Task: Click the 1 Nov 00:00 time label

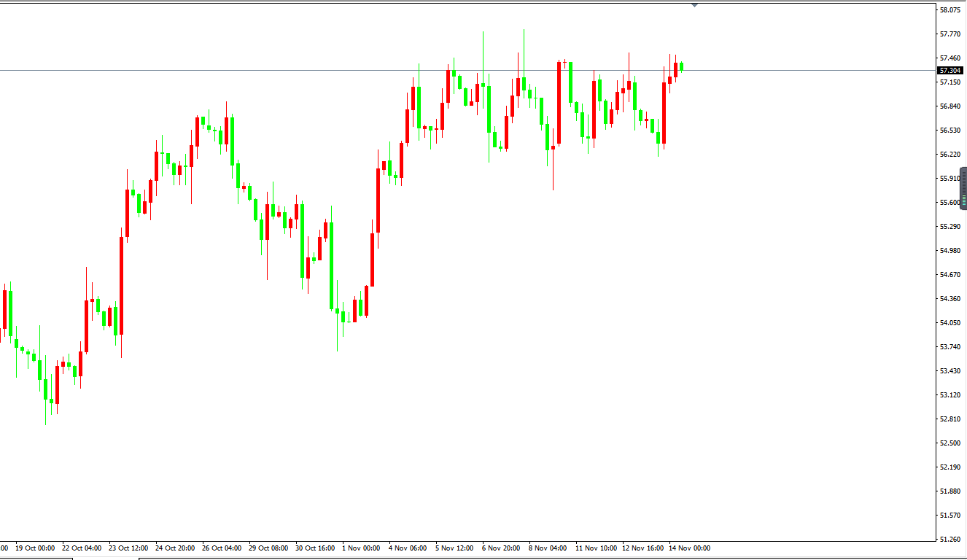Action: coord(361,548)
